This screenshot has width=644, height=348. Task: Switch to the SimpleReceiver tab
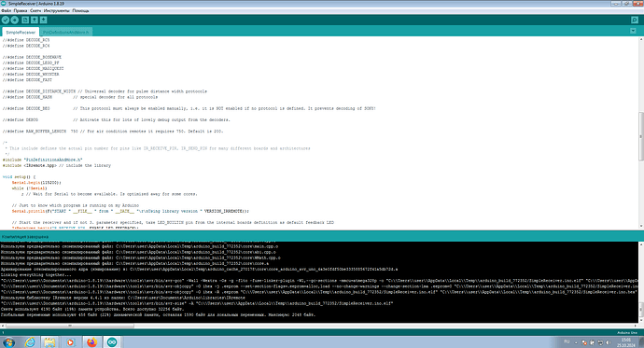pos(21,32)
